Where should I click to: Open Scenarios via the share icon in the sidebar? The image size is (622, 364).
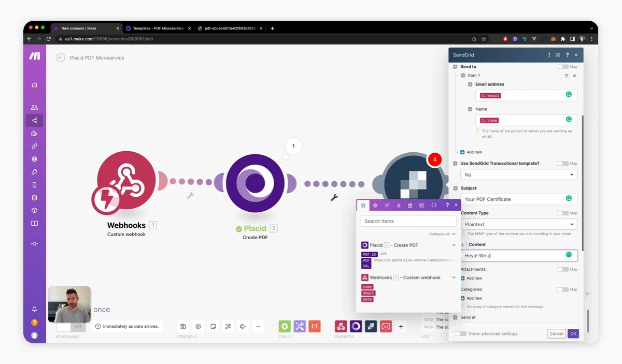[34, 121]
